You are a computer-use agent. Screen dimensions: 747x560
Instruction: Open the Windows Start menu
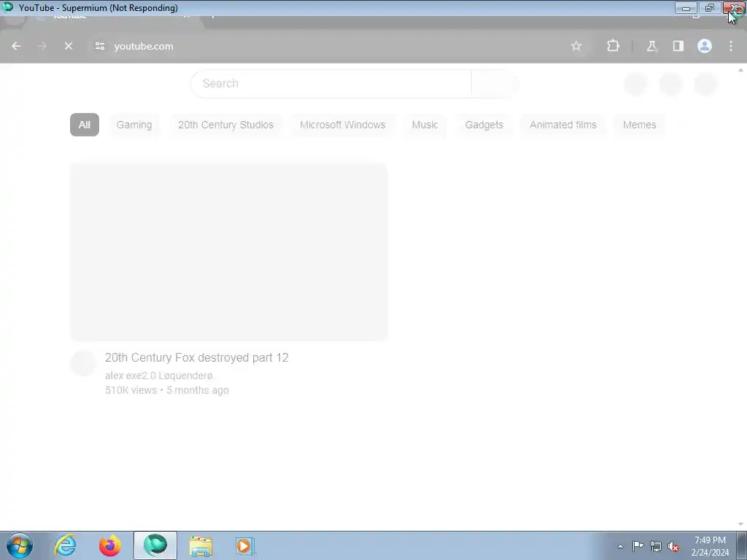pos(20,545)
